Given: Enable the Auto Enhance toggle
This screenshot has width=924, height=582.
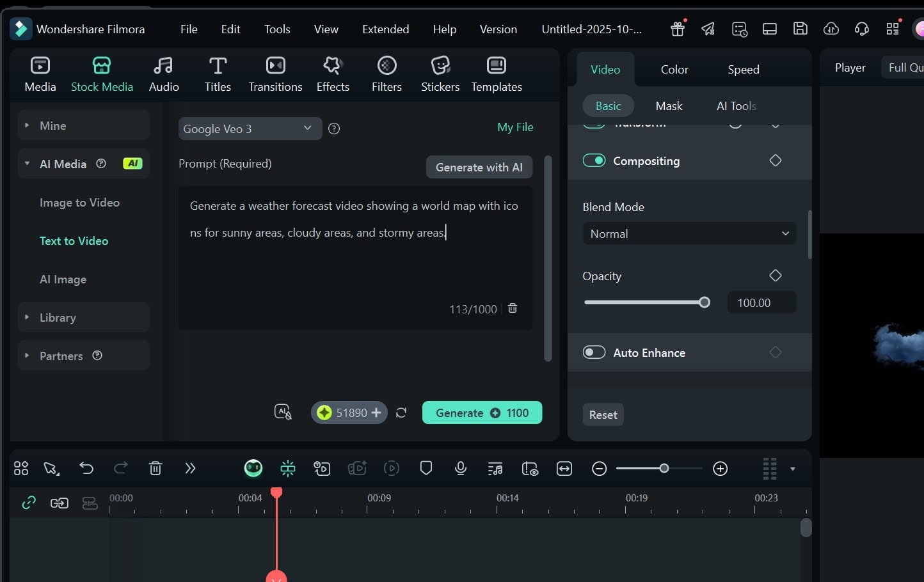Looking at the screenshot, I should [x=594, y=352].
